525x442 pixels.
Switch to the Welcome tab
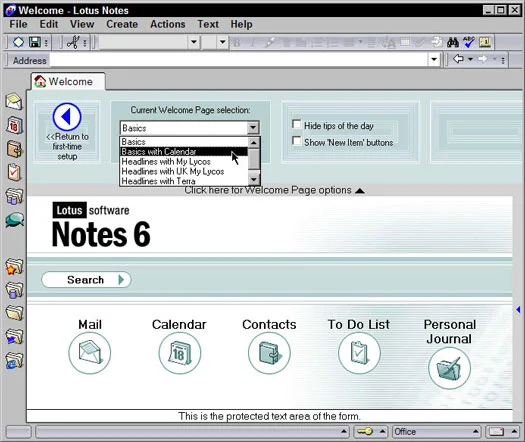click(68, 81)
